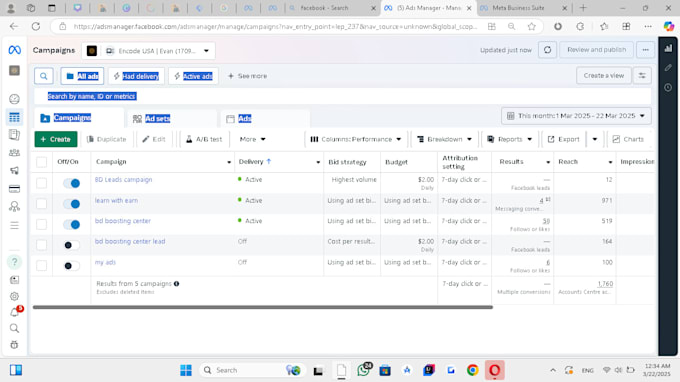Click green Create button
680x382 pixels.
pyautogui.click(x=56, y=139)
